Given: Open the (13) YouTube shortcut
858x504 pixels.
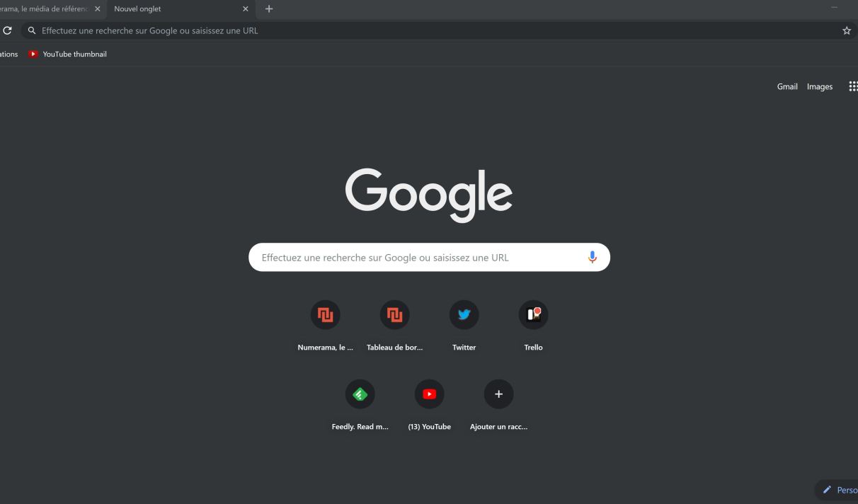Looking at the screenshot, I should tap(429, 394).
